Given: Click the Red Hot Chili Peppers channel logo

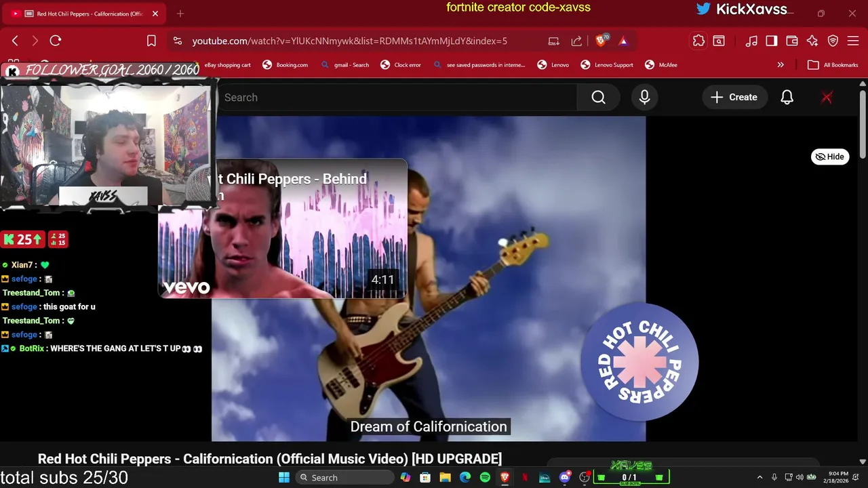Looking at the screenshot, I should tap(639, 362).
